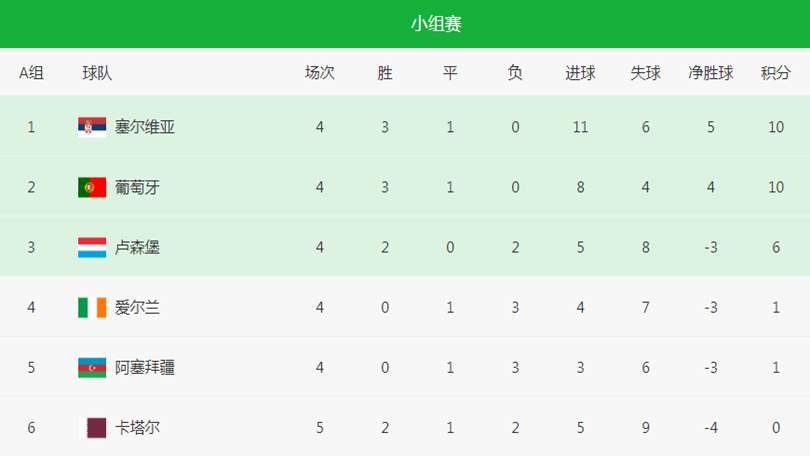This screenshot has height=456, width=810.
Task: Click the Qatar flag icon
Action: (92, 428)
